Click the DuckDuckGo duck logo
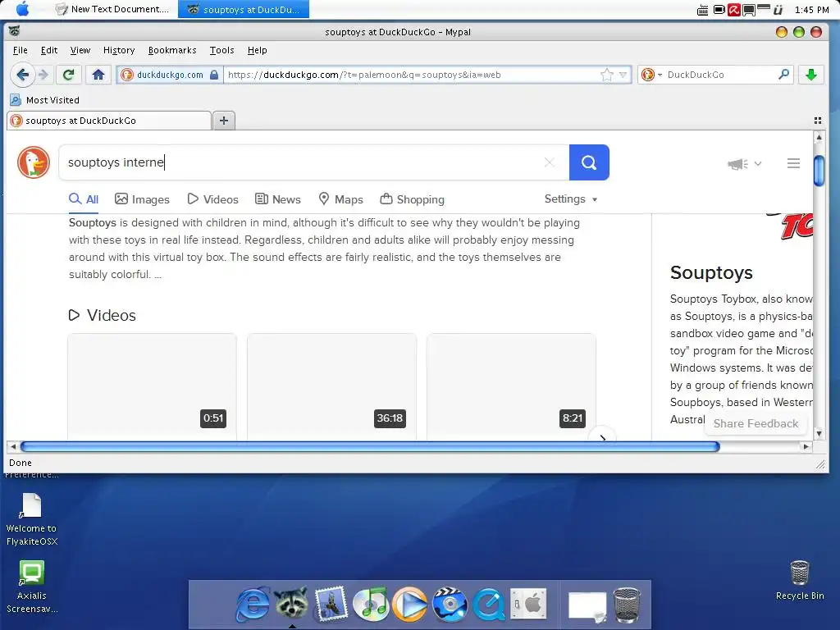The image size is (840, 630). [x=33, y=162]
